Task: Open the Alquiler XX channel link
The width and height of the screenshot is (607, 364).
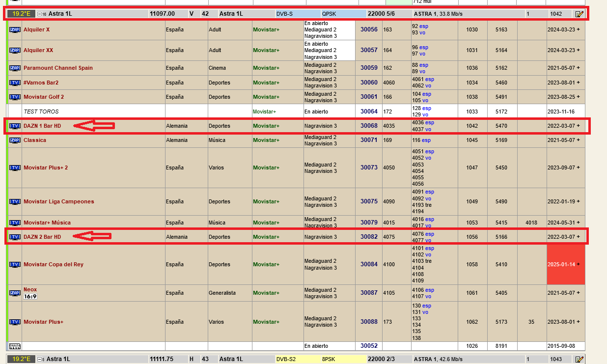Action: (38, 50)
